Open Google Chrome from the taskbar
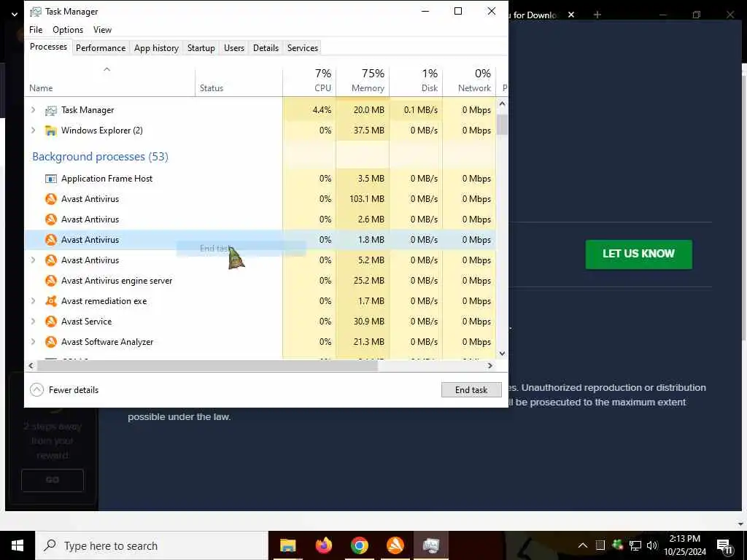The height and width of the screenshot is (560, 747). coord(359,545)
